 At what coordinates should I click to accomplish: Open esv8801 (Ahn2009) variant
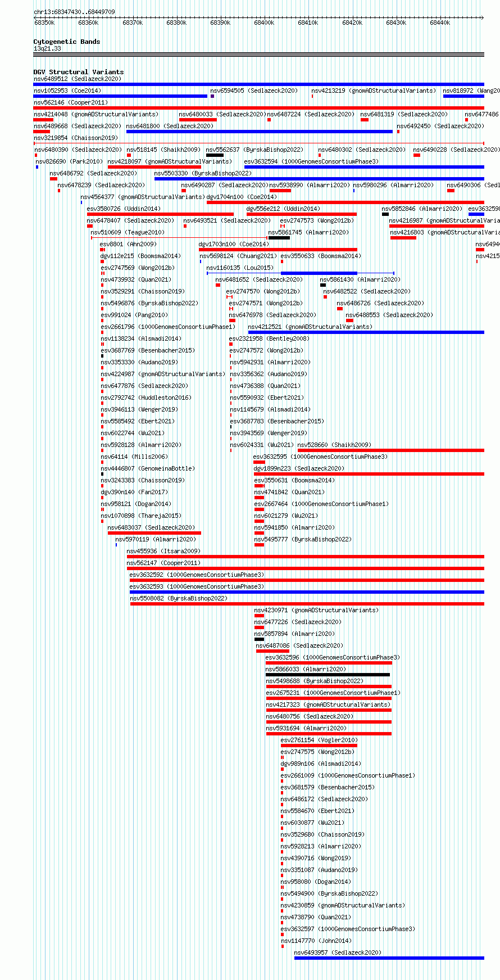pos(128,244)
